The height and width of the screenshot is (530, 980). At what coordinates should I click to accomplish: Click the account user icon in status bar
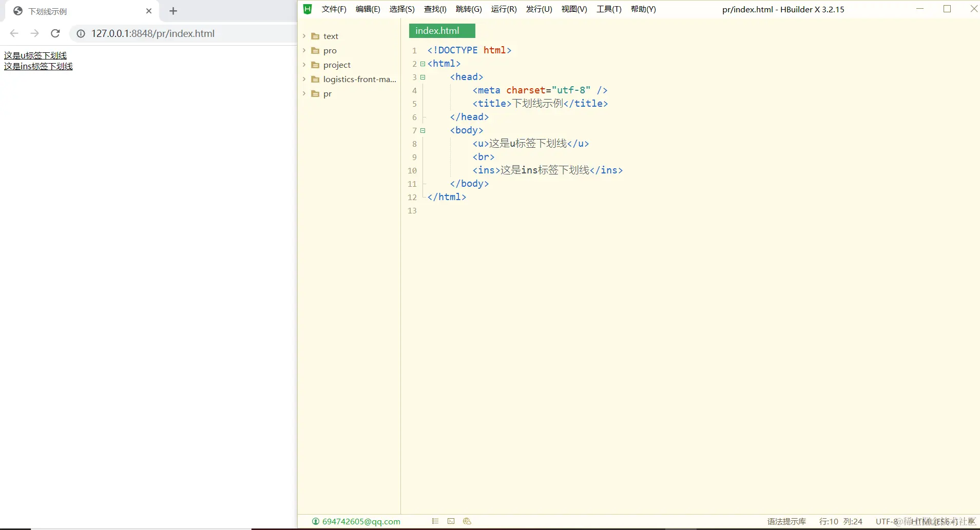[316, 521]
